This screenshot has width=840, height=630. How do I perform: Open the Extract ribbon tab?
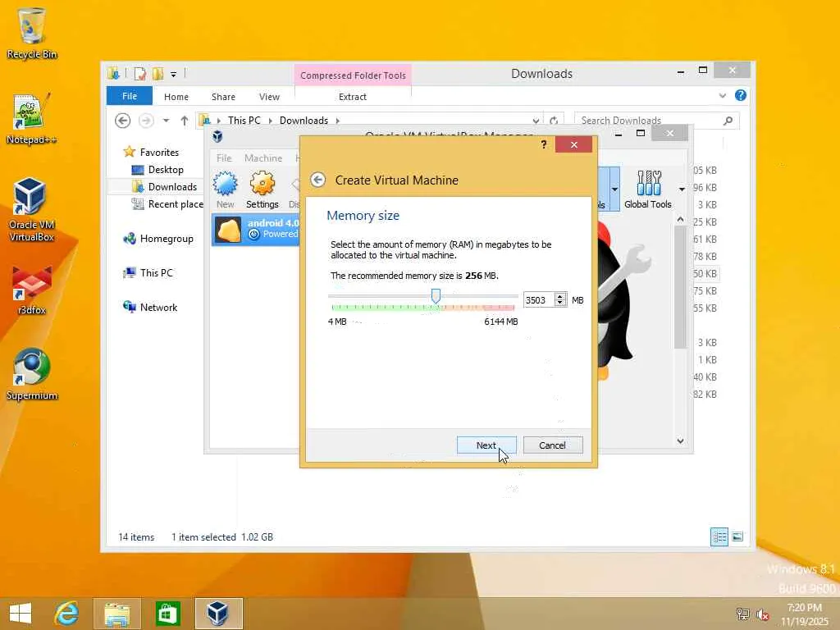click(353, 97)
